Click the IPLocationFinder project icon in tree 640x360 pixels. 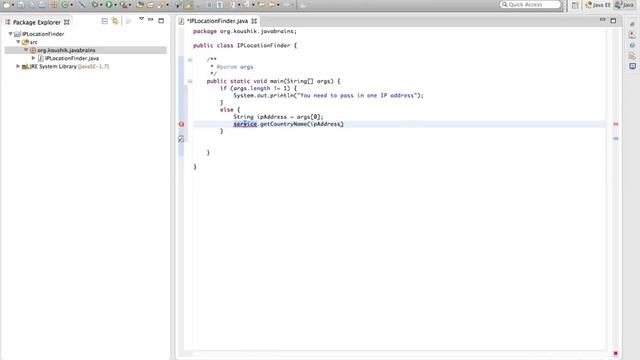pos(18,34)
